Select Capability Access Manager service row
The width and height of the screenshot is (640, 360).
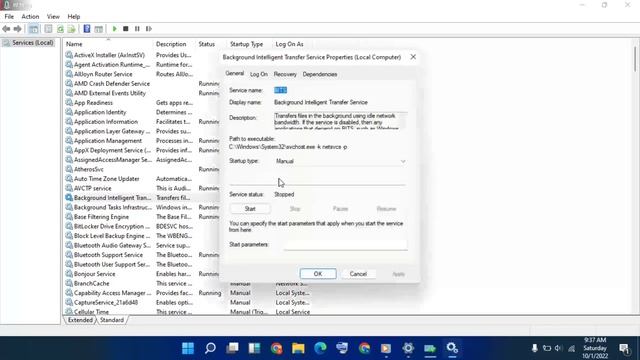113,293
